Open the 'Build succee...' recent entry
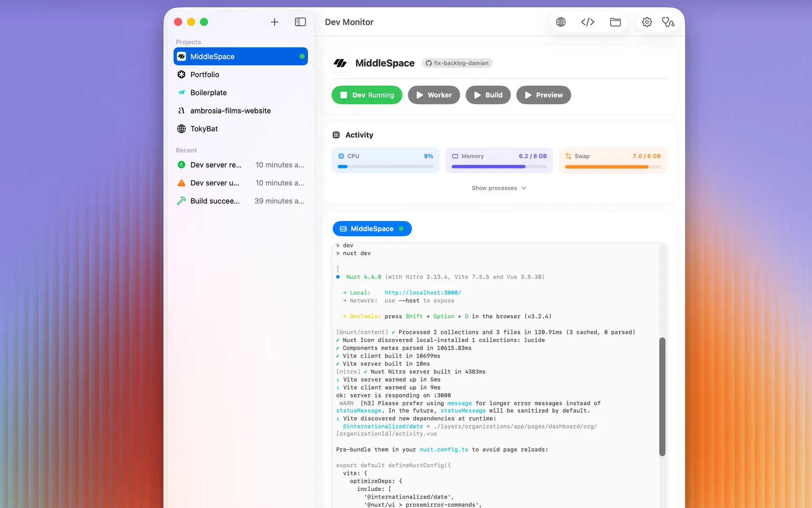The height and width of the screenshot is (508, 812). [241, 201]
